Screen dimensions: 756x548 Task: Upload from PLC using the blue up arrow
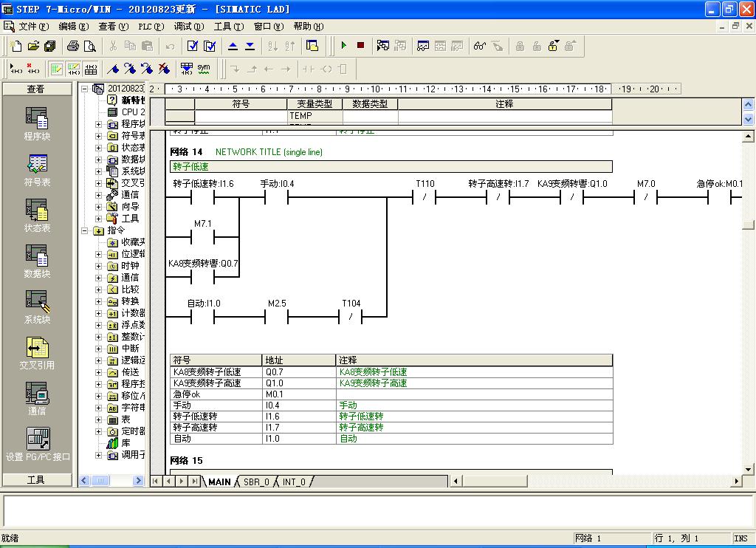click(233, 46)
